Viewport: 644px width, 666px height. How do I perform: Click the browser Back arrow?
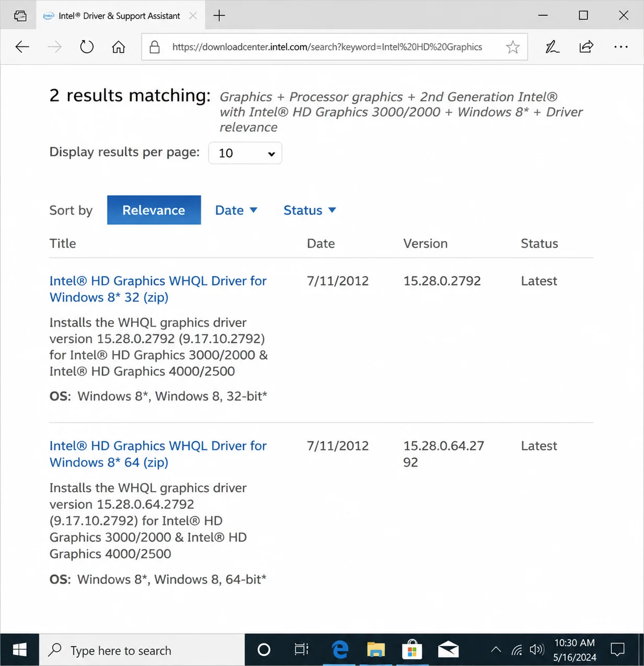(22, 47)
